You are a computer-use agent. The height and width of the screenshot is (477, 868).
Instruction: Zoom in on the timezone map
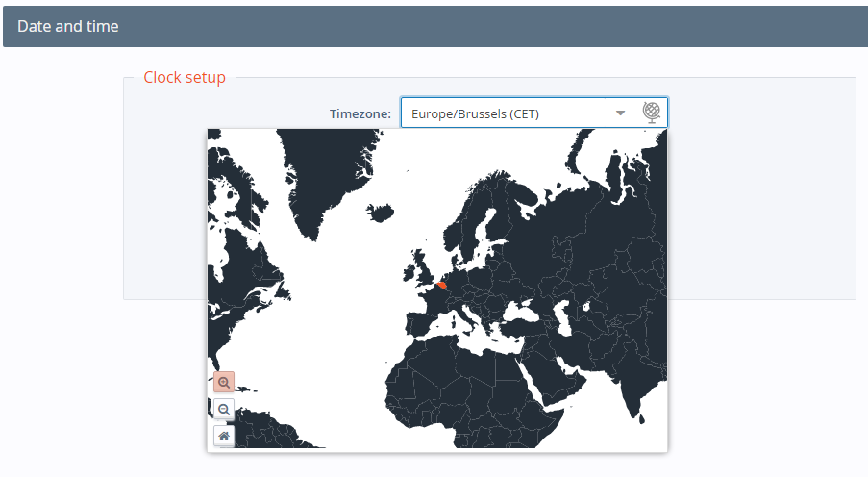tap(224, 383)
